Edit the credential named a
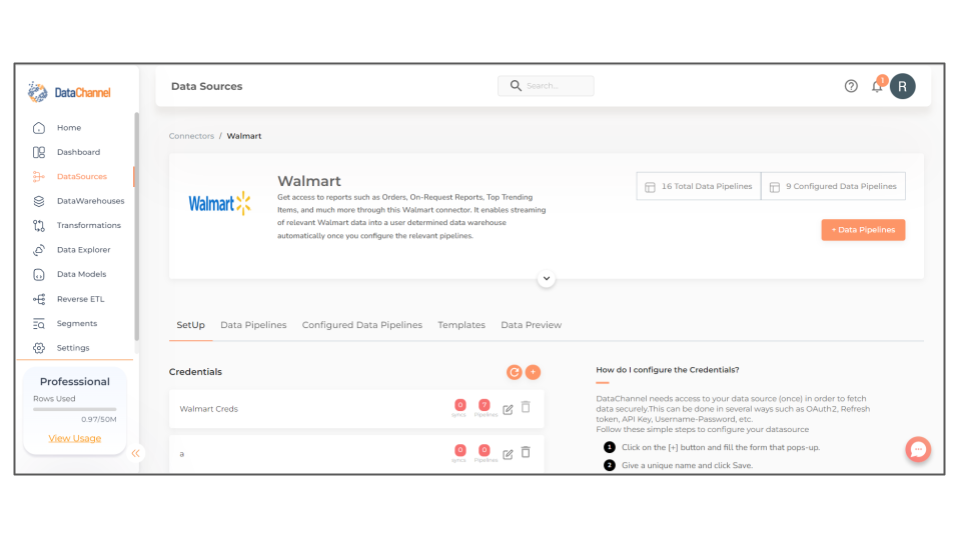This screenshot has width=960, height=540. pyautogui.click(x=508, y=454)
